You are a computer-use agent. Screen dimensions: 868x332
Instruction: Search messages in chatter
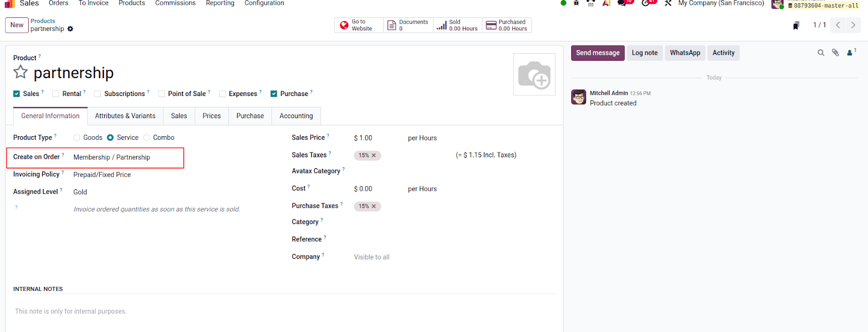[x=821, y=53]
